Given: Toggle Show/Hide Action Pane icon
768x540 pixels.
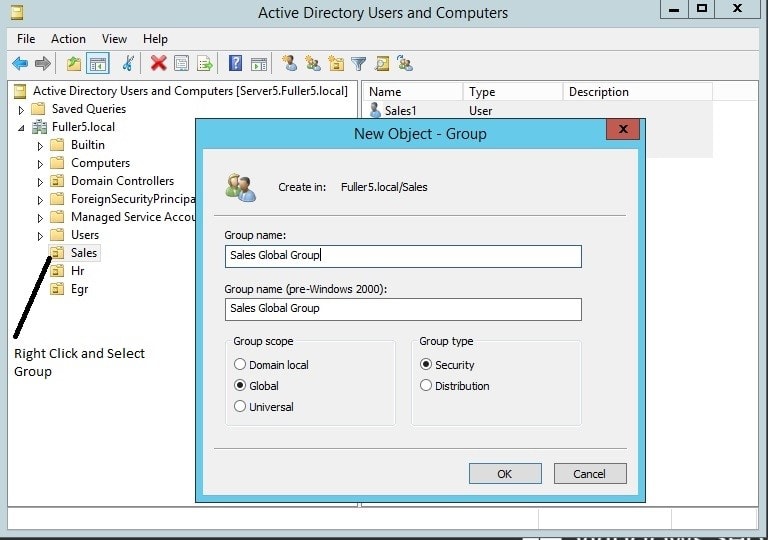Looking at the screenshot, I should [259, 64].
